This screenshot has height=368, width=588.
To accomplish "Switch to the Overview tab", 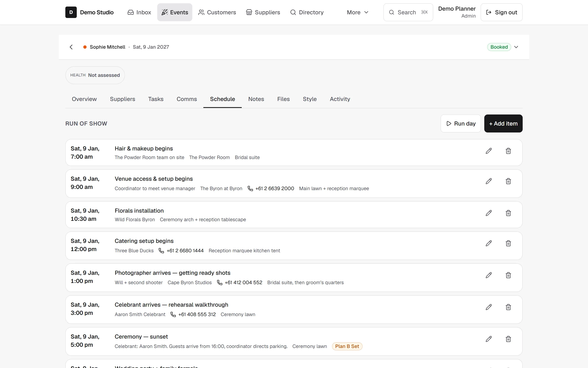I will (84, 99).
